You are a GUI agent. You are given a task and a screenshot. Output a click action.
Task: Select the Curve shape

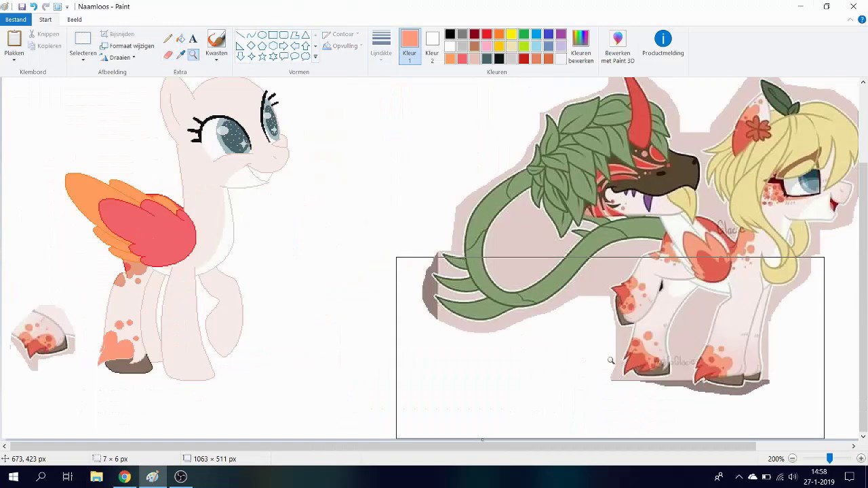[251, 35]
